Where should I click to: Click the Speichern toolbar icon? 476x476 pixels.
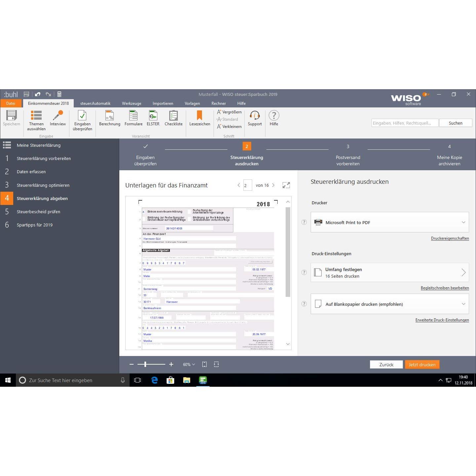[x=12, y=118]
